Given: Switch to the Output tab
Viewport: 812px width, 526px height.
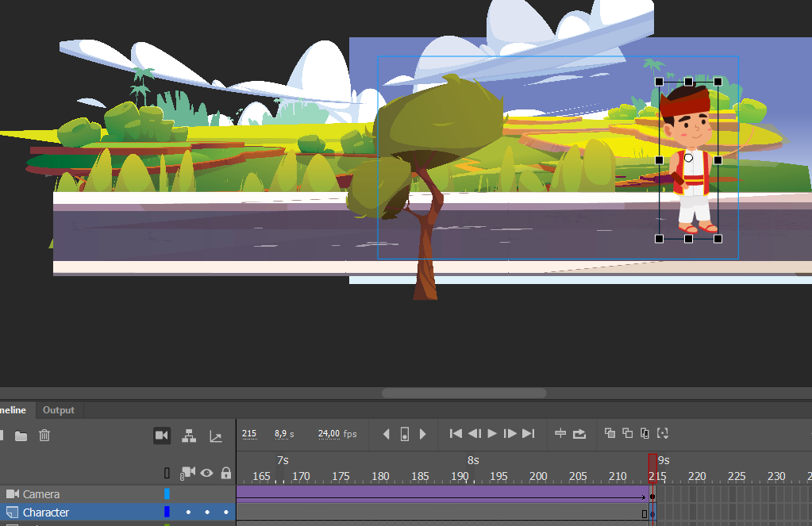Looking at the screenshot, I should 59,410.
